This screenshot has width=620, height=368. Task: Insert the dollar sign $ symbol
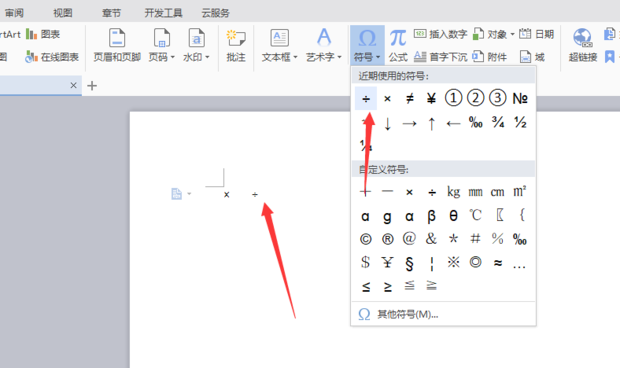[x=366, y=262]
